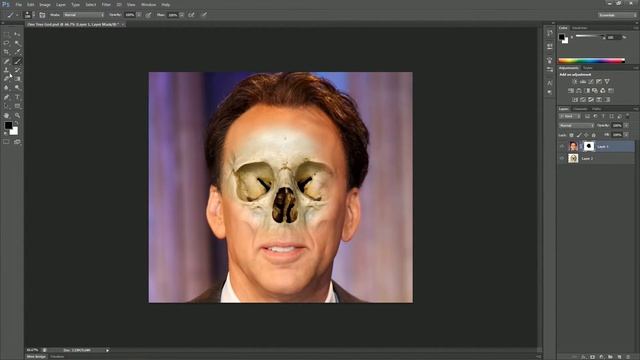Open the Filter menu

click(x=106, y=4)
